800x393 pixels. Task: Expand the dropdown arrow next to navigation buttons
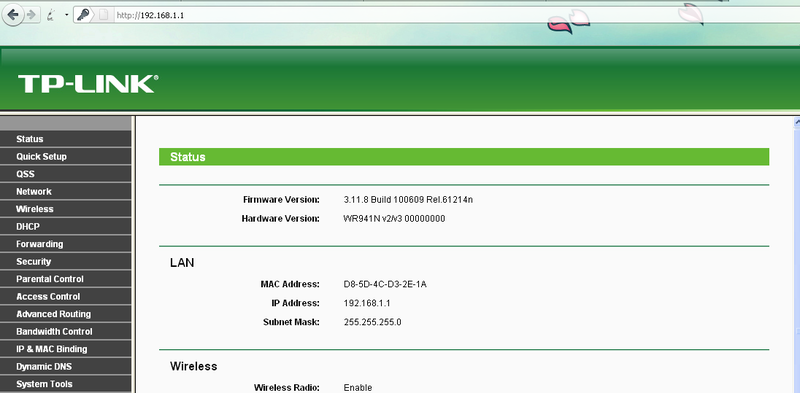pyautogui.click(x=66, y=15)
